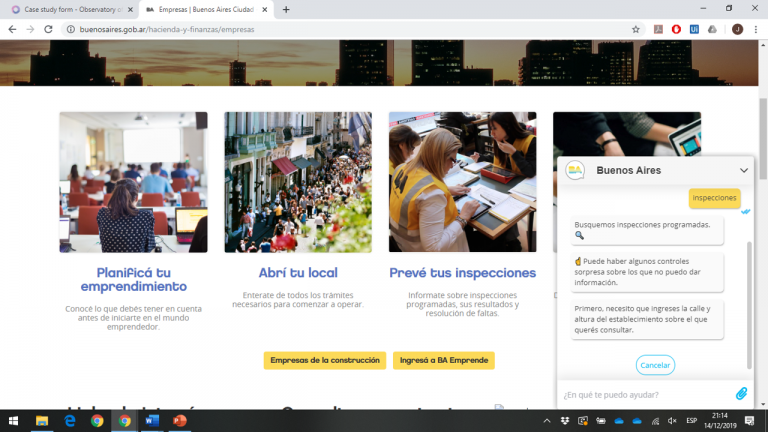Screen dimensions: 768x432
Task: Reload the page with the refresh icon
Action: (x=49, y=29)
